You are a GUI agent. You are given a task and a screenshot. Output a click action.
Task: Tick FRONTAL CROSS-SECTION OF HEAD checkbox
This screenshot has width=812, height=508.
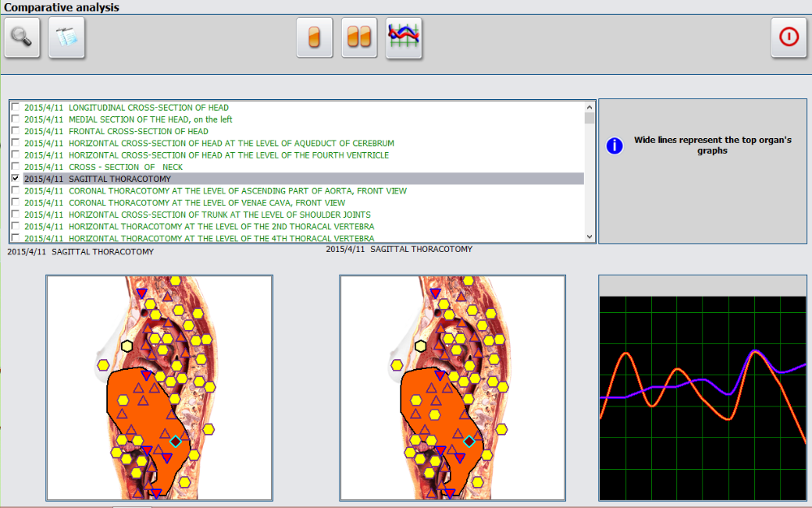pos(15,131)
